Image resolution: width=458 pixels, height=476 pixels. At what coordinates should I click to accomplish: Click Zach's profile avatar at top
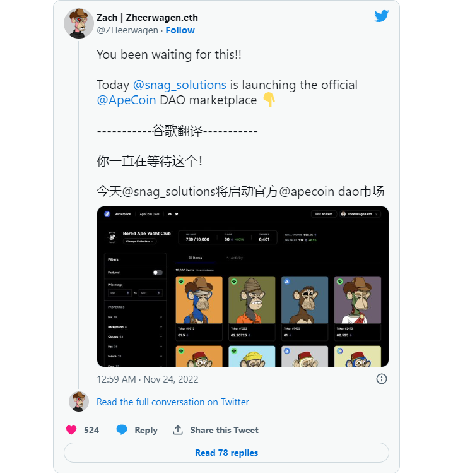[79, 23]
